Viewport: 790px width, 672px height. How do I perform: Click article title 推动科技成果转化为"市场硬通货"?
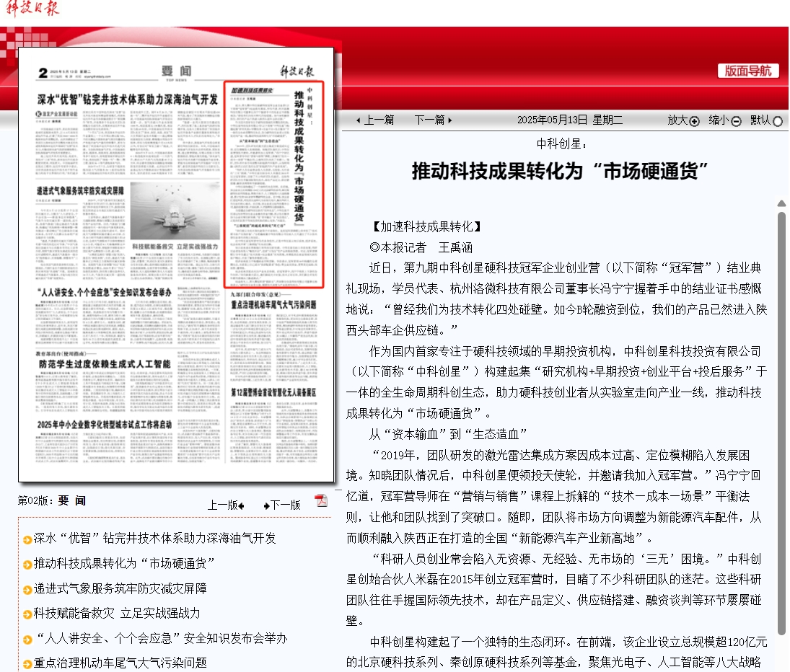[x=561, y=171]
